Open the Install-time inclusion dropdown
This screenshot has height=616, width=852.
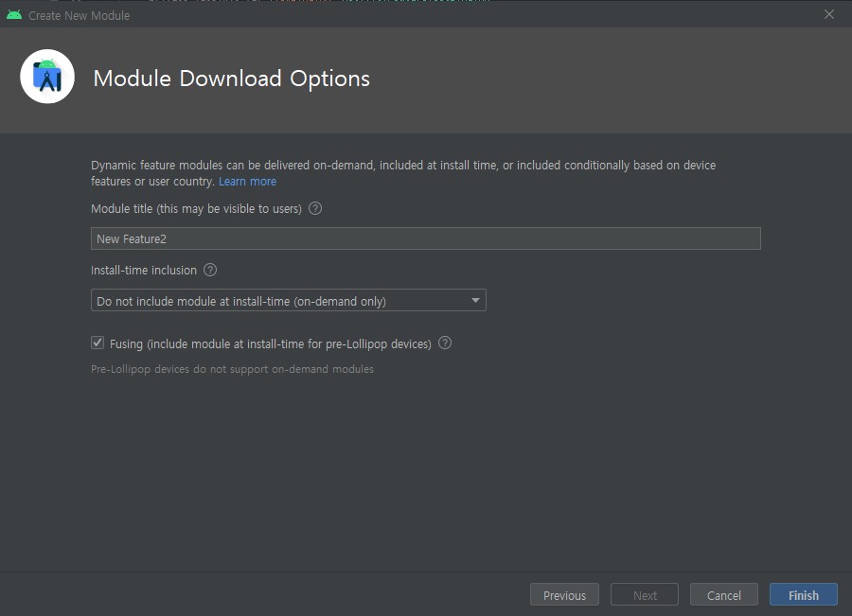(289, 300)
